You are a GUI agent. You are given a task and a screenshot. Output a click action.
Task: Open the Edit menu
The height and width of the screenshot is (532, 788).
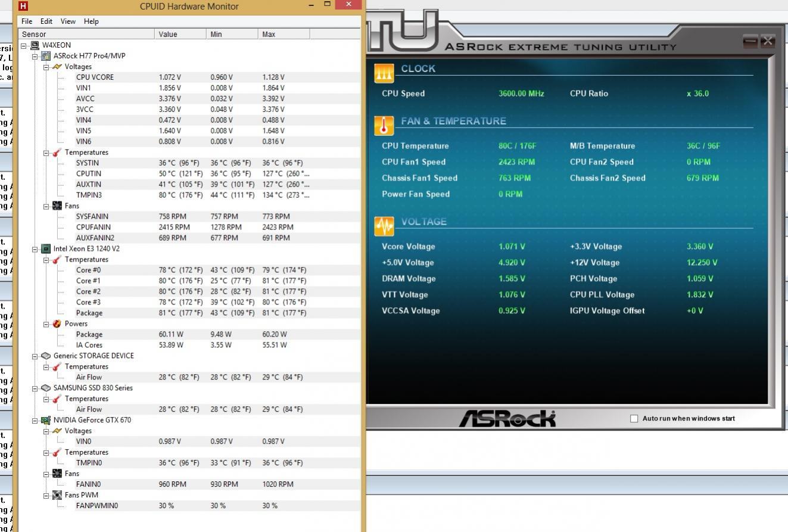(46, 21)
